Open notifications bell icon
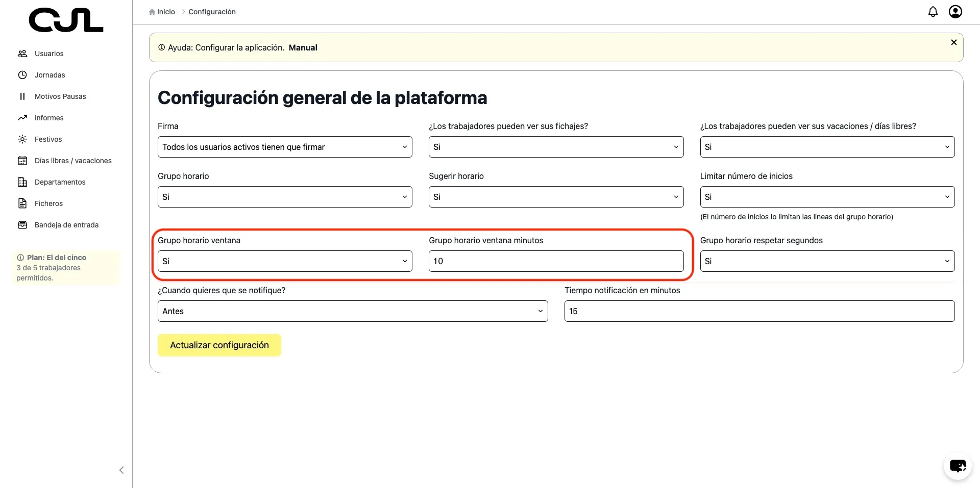The image size is (980, 488). tap(933, 12)
